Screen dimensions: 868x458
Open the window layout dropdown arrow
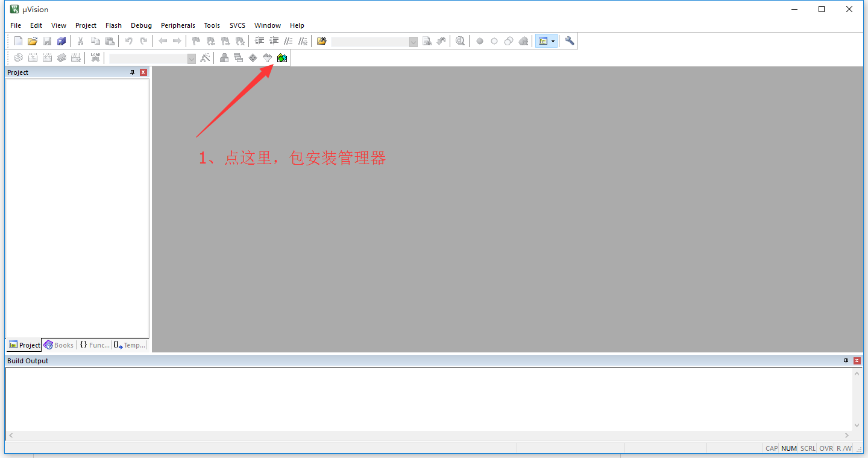point(553,41)
